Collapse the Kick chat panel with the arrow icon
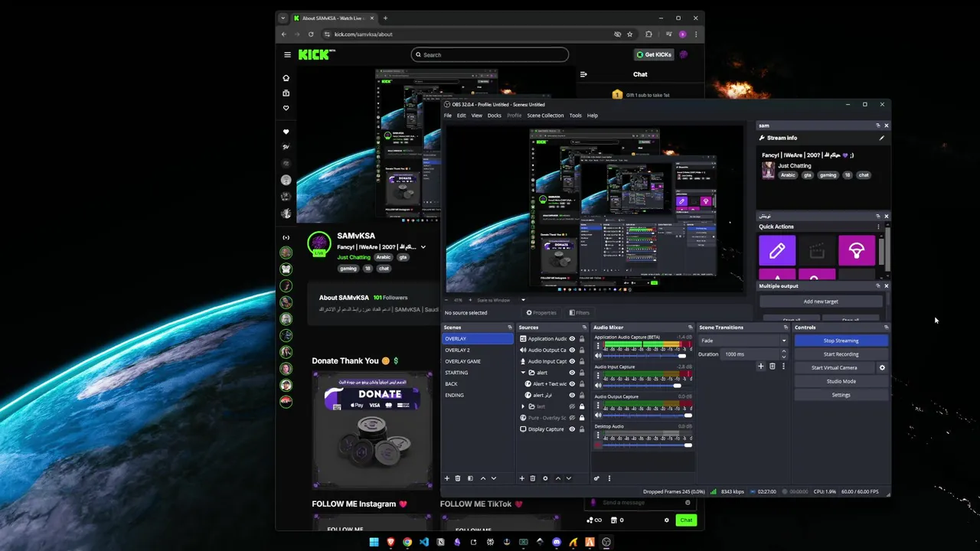The height and width of the screenshot is (551, 980). coord(583,74)
